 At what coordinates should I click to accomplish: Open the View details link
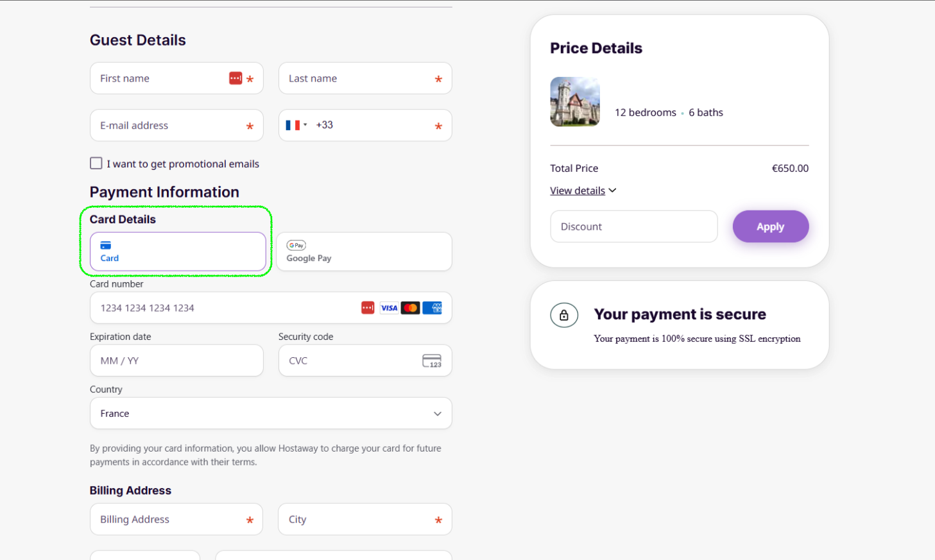pos(578,191)
